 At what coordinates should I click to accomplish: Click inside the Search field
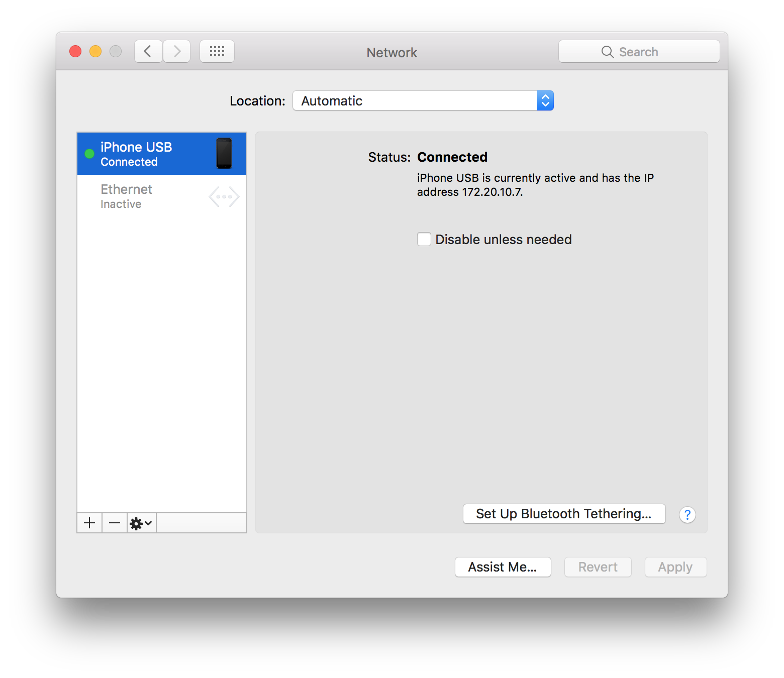click(x=639, y=51)
